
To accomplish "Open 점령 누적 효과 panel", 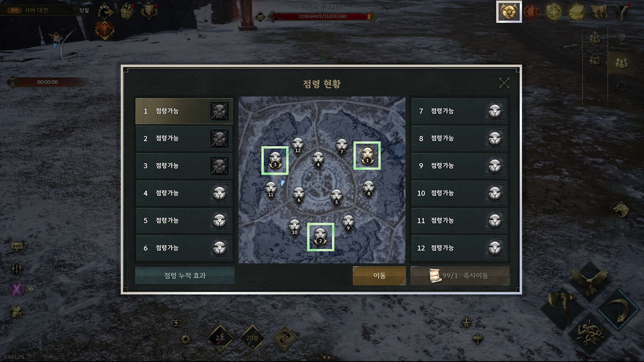I will pos(185,275).
